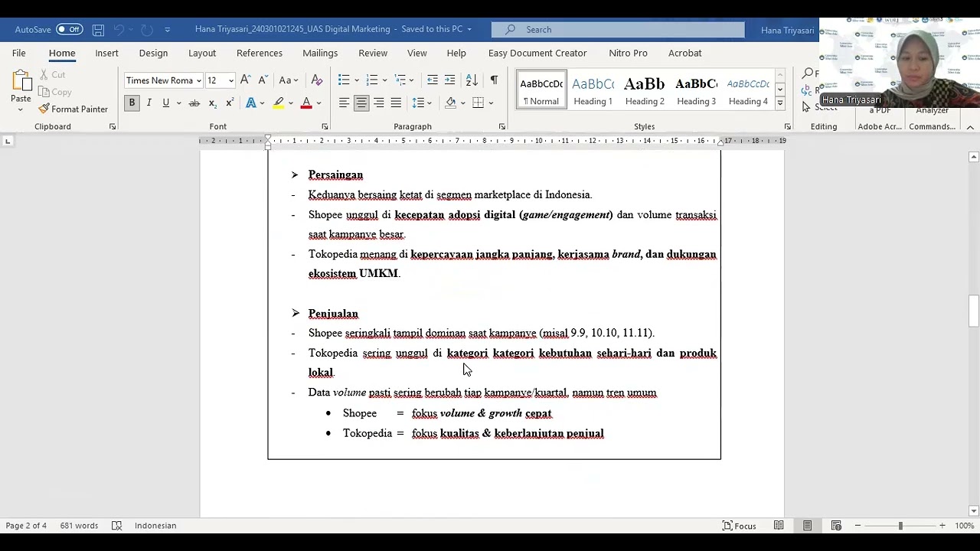980x551 pixels.
Task: Click Format Painter
Action: pyautogui.click(x=73, y=109)
